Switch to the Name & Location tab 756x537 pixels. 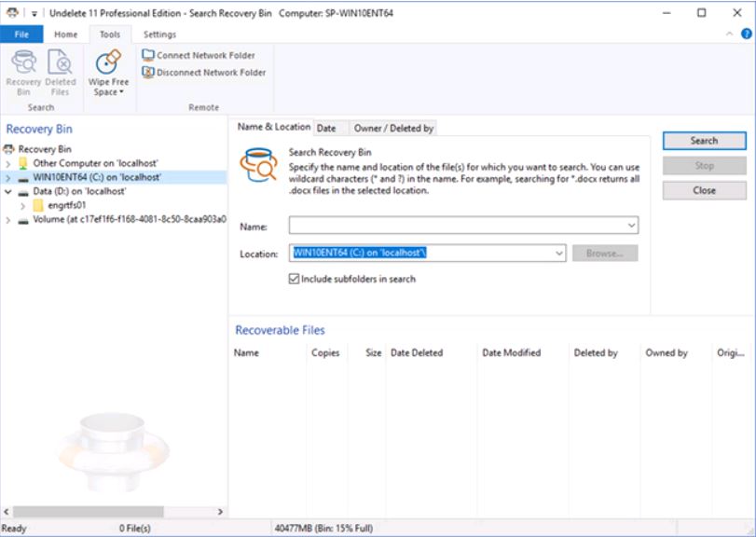274,128
